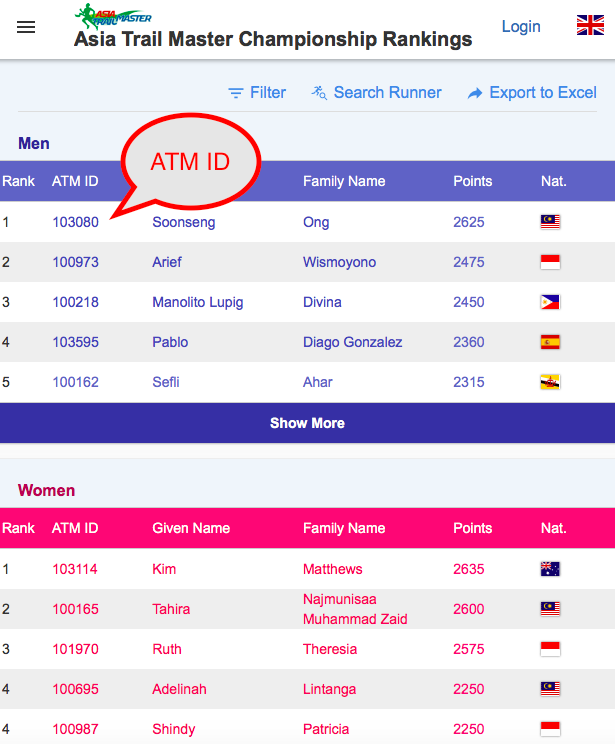This screenshot has width=615, height=744.
Task: Click the Search Runner icon
Action: click(x=319, y=93)
